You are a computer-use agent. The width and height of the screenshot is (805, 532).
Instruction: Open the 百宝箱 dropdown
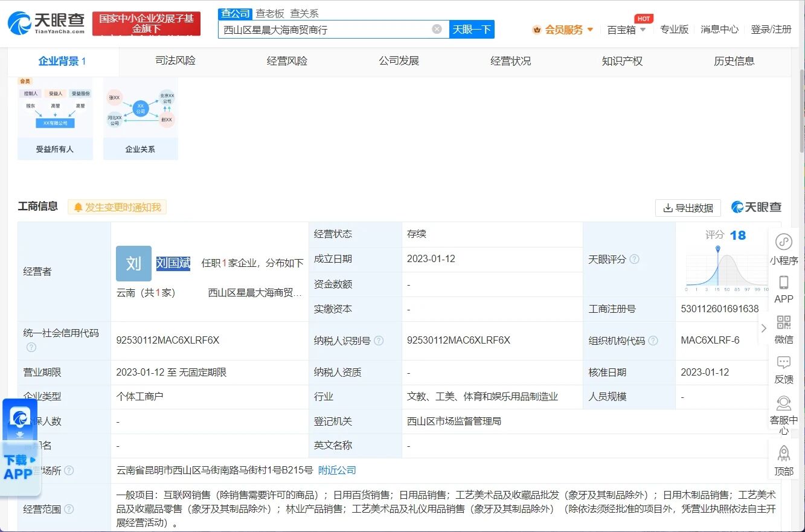pyautogui.click(x=626, y=30)
